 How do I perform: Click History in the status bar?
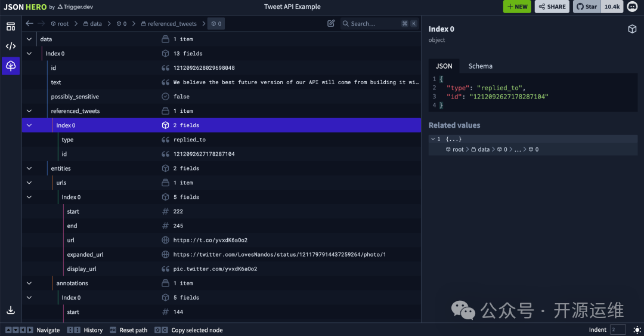(93, 330)
